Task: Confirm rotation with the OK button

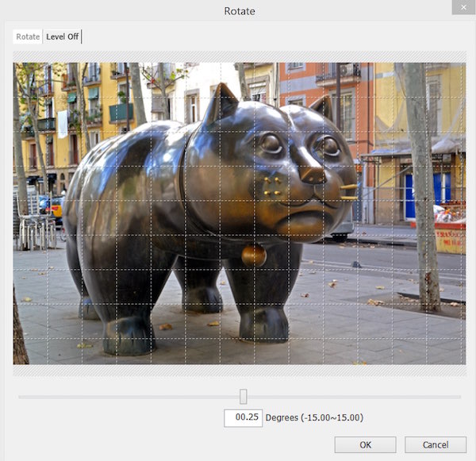Action: pyautogui.click(x=365, y=444)
